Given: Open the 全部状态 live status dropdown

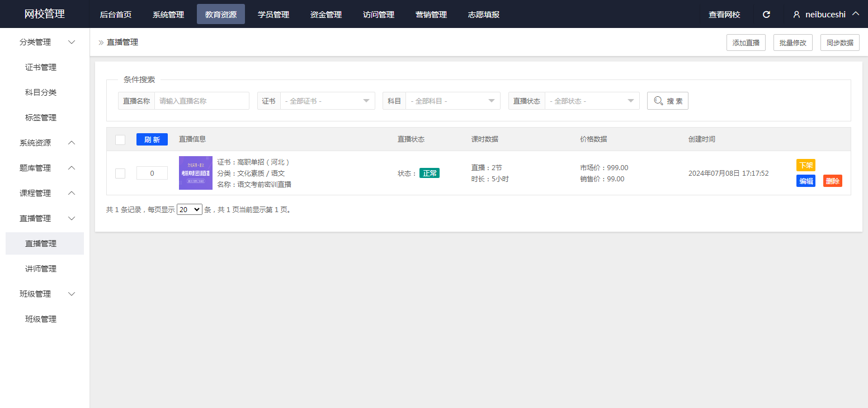Looking at the screenshot, I should click(592, 101).
